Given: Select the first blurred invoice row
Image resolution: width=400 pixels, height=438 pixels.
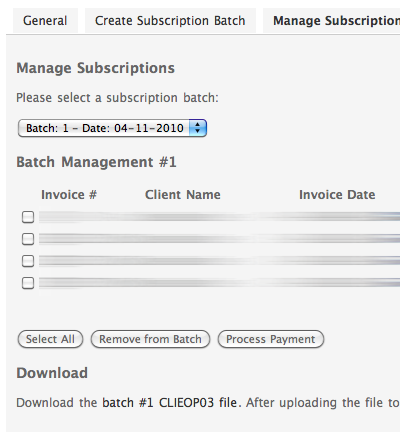Looking at the screenshot, I should [x=219, y=217].
